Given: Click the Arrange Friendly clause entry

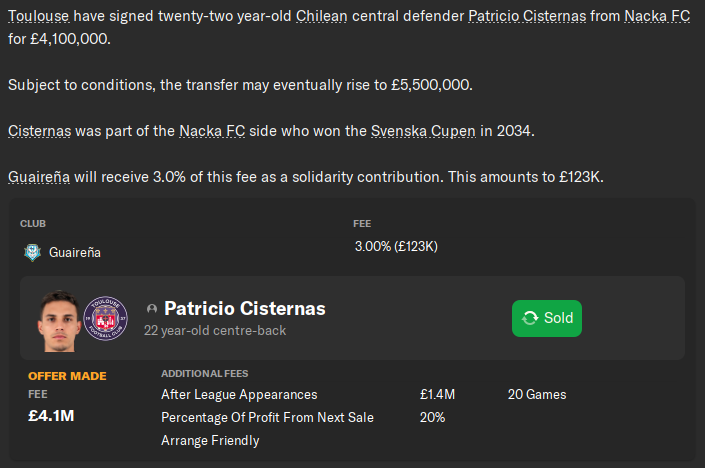Looking at the screenshot, I should [x=210, y=440].
